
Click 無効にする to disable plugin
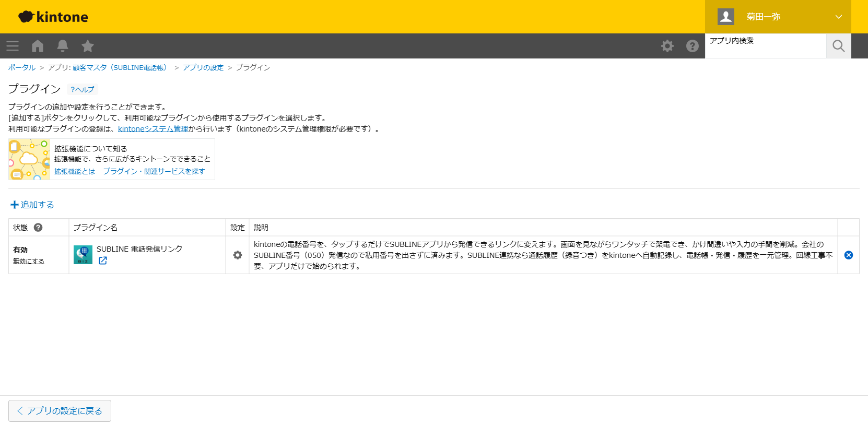click(x=29, y=261)
